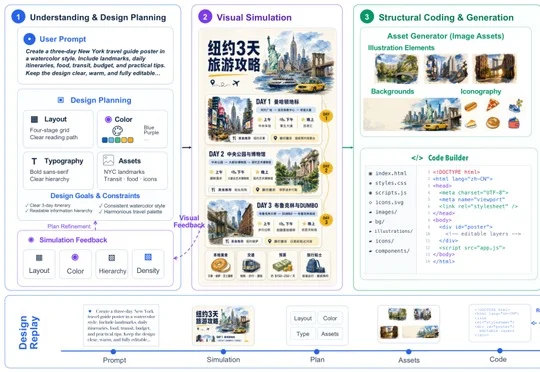The width and height of the screenshot is (540, 372).
Task: Click the Iconography label
Action: click(x=480, y=91)
